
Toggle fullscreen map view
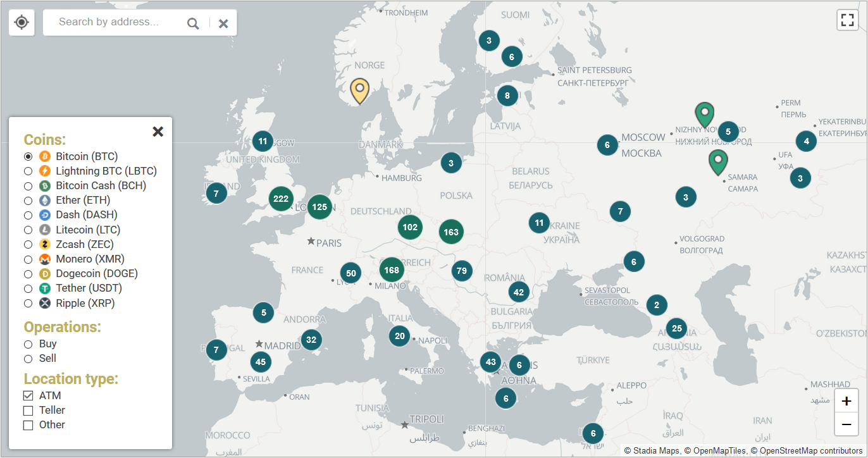click(847, 20)
